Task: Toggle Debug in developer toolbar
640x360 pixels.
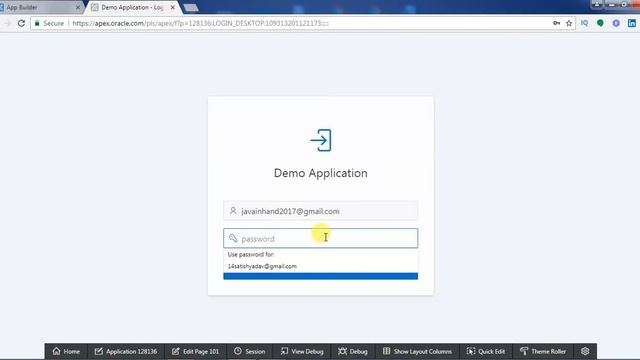Action: [x=353, y=351]
